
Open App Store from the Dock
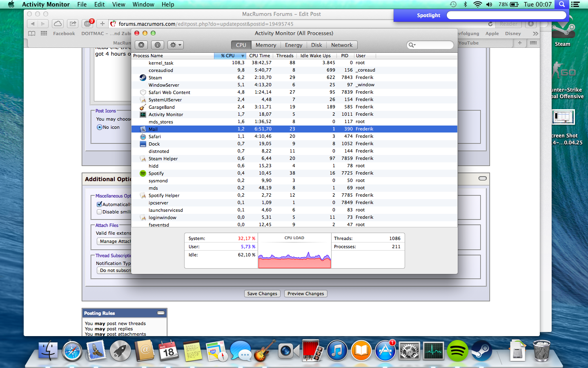click(x=385, y=351)
